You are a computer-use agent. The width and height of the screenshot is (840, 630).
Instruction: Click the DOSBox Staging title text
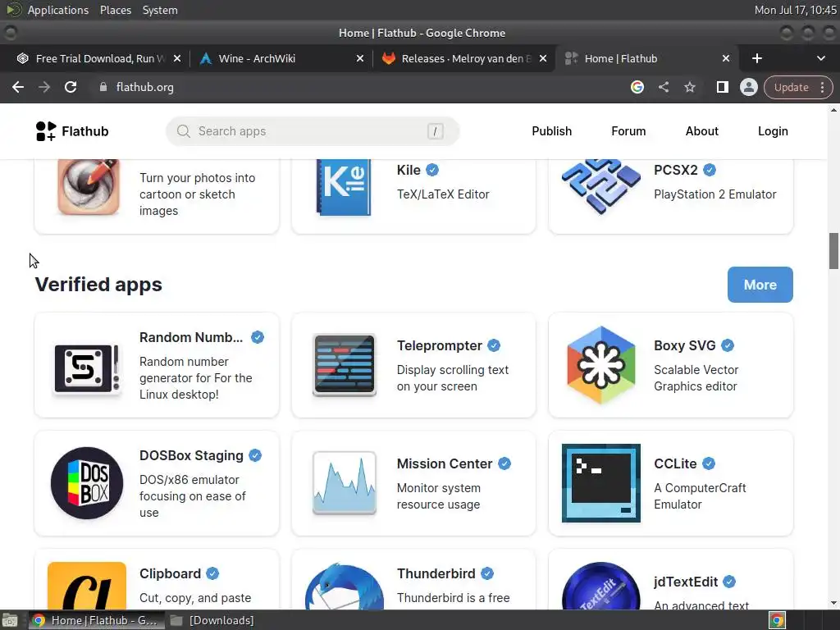click(x=191, y=455)
